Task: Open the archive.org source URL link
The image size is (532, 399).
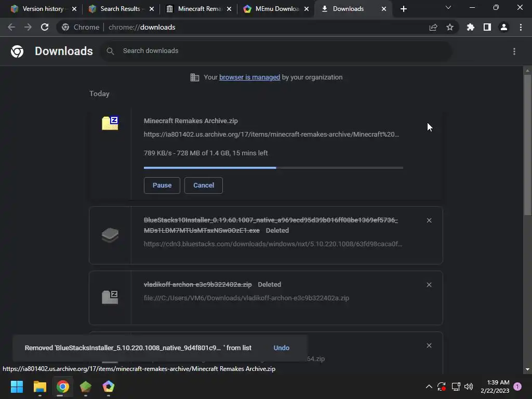Action: click(271, 135)
